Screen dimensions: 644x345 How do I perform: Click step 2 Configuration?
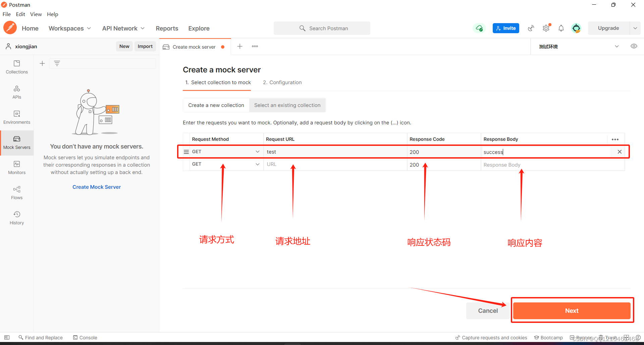[282, 82]
